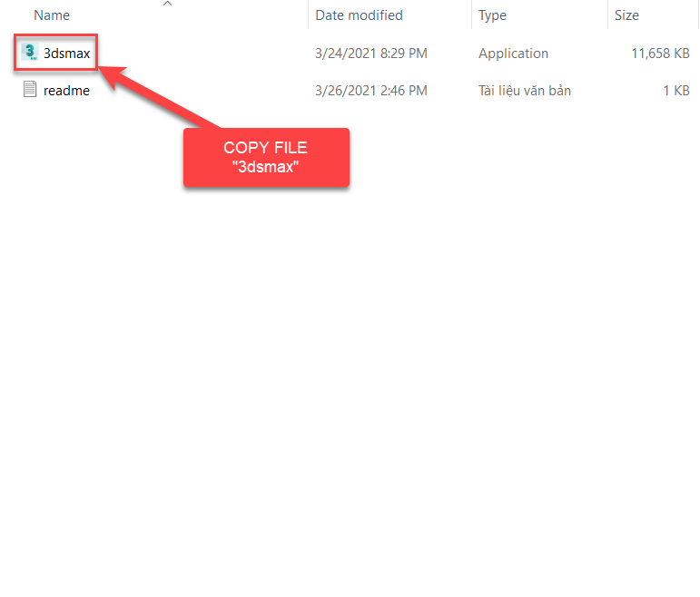Click the readme text document icon
Screen dimensions: 700x597
[30, 90]
